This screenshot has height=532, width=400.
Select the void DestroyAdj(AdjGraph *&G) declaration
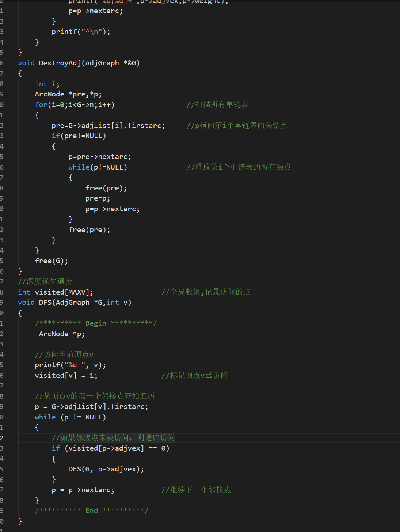click(x=79, y=63)
